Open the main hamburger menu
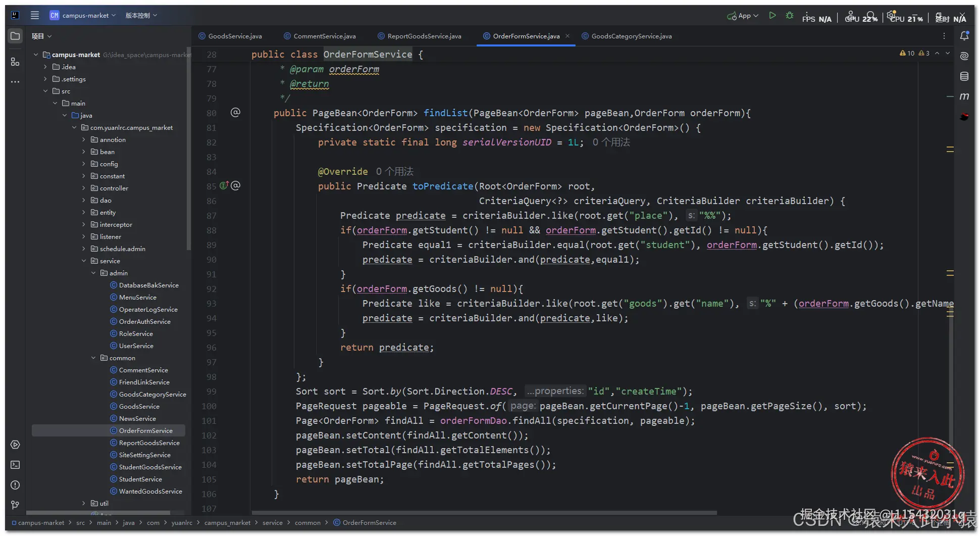 coord(34,15)
